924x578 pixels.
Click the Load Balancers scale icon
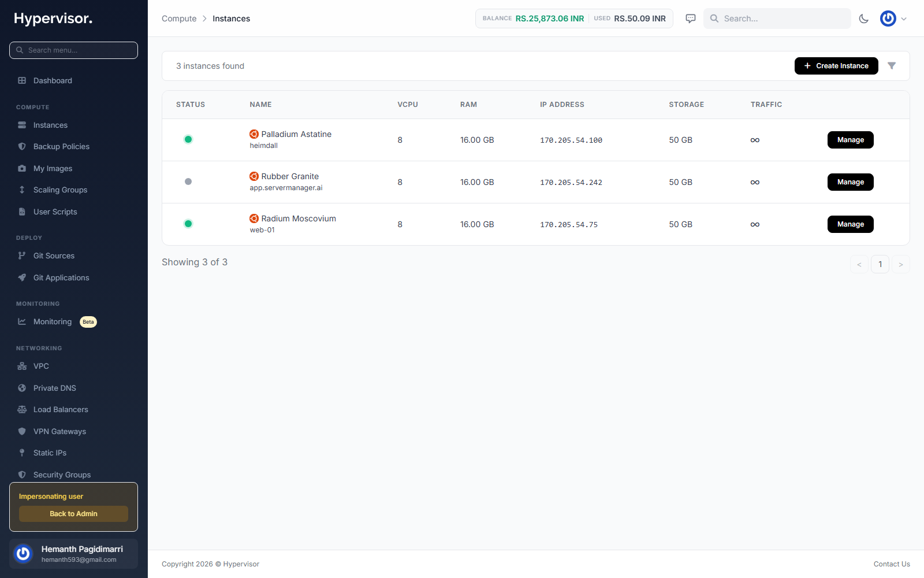(x=22, y=409)
